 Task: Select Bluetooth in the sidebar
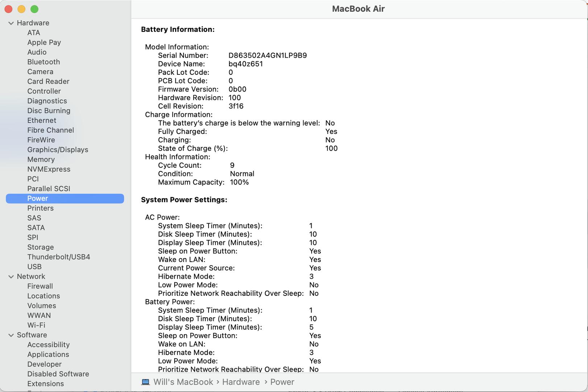(44, 62)
